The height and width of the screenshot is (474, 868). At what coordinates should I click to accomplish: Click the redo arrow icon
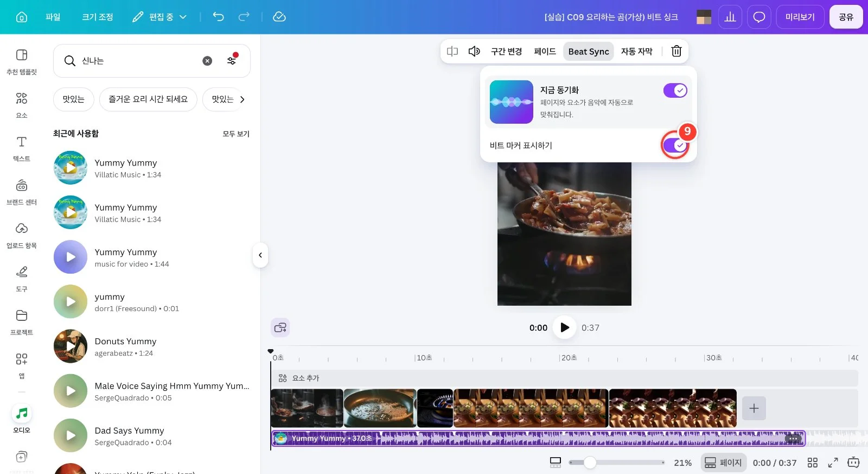coord(244,17)
